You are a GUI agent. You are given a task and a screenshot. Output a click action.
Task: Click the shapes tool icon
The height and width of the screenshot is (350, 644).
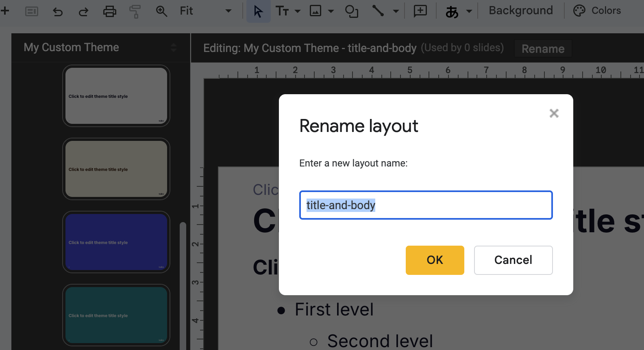point(352,11)
